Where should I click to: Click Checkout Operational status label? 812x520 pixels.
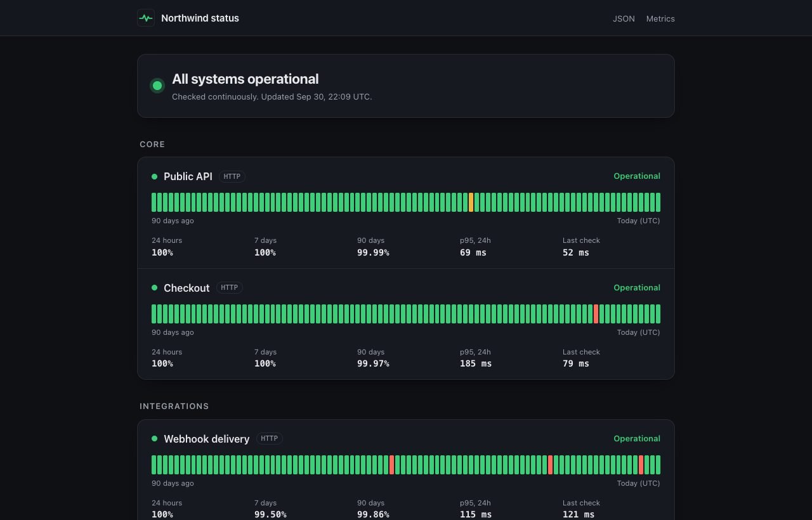(637, 287)
